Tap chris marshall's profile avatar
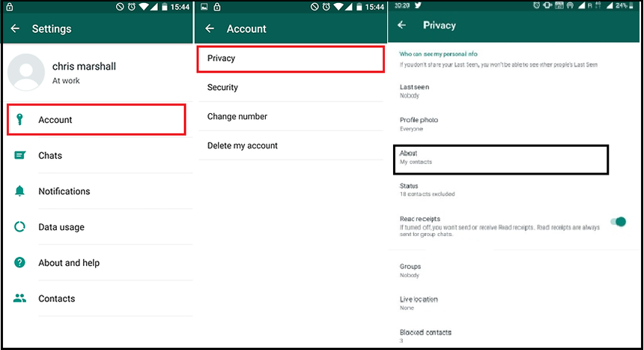 coord(26,72)
